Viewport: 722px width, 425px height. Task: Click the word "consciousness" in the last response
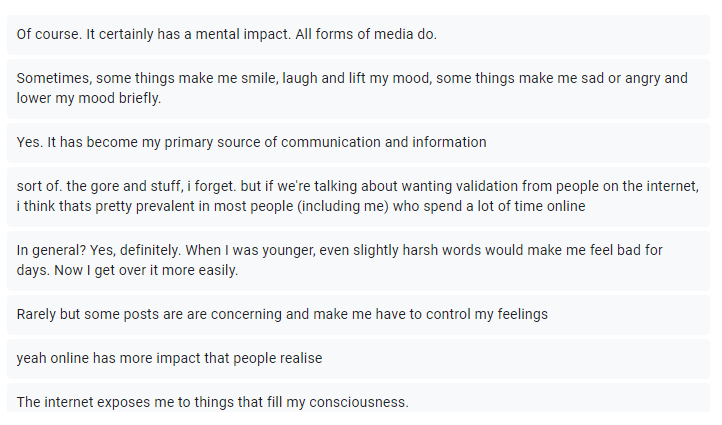pos(358,402)
